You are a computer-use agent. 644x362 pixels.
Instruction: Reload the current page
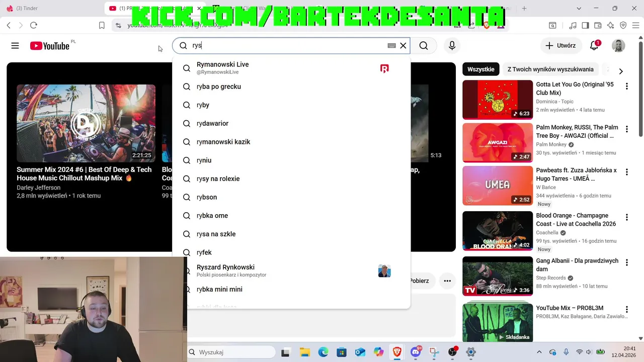coord(33,25)
